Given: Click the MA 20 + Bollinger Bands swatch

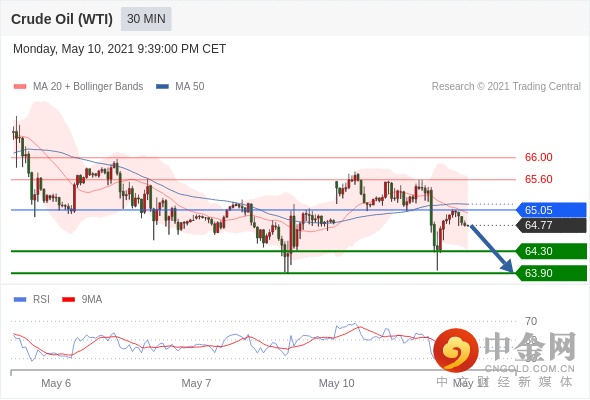Looking at the screenshot, I should [x=20, y=87].
